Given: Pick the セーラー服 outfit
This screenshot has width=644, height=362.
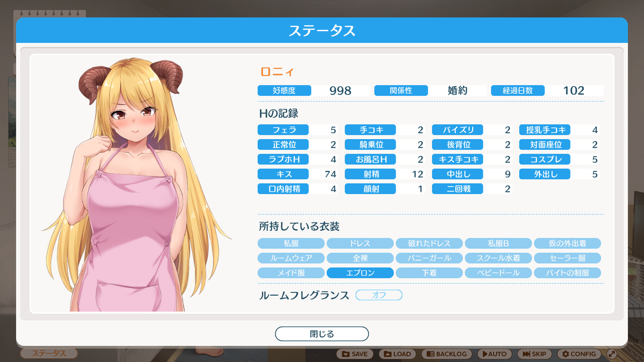Looking at the screenshot, I should [x=567, y=258].
